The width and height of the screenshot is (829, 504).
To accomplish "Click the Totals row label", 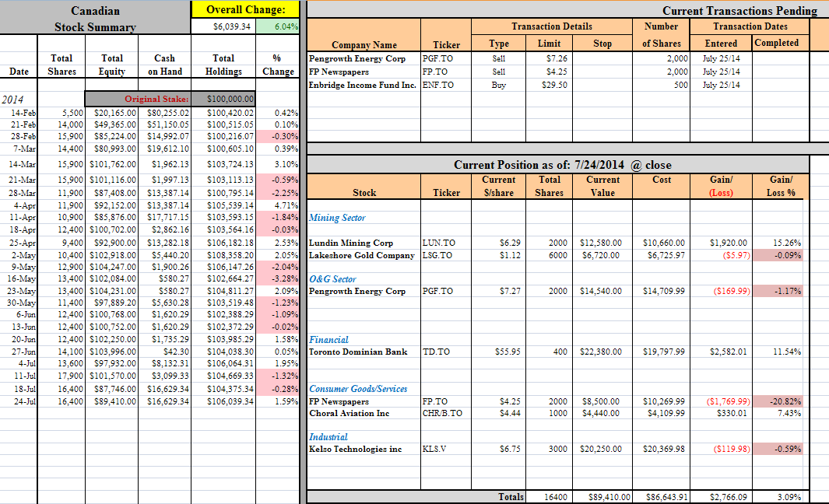I will pos(511,496).
